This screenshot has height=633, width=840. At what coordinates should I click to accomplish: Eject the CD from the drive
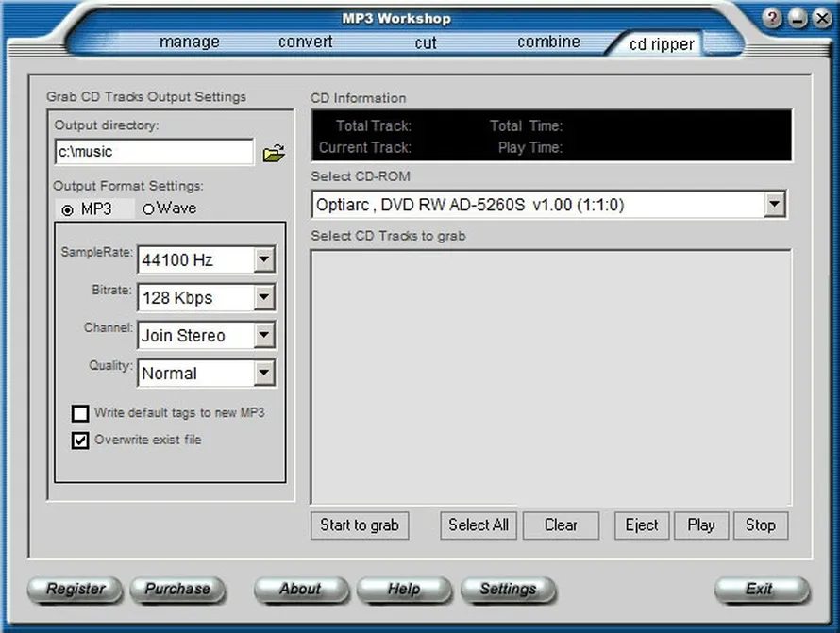pos(642,525)
